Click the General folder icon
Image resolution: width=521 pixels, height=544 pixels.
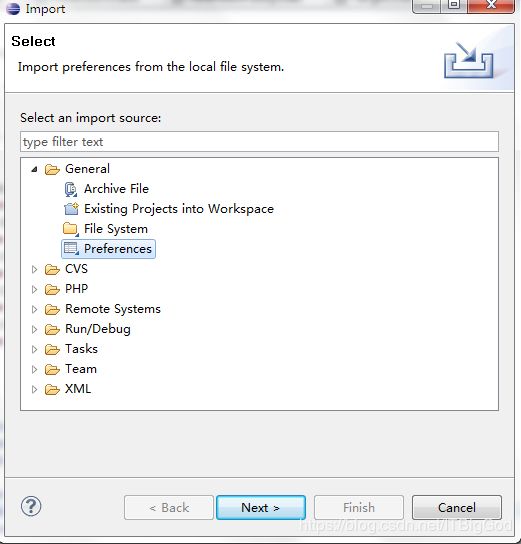pyautogui.click(x=52, y=169)
